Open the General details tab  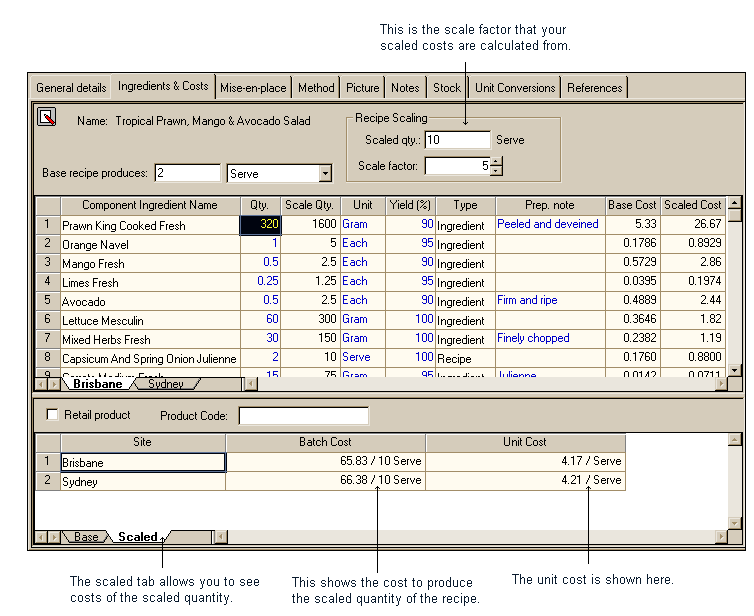pos(71,88)
